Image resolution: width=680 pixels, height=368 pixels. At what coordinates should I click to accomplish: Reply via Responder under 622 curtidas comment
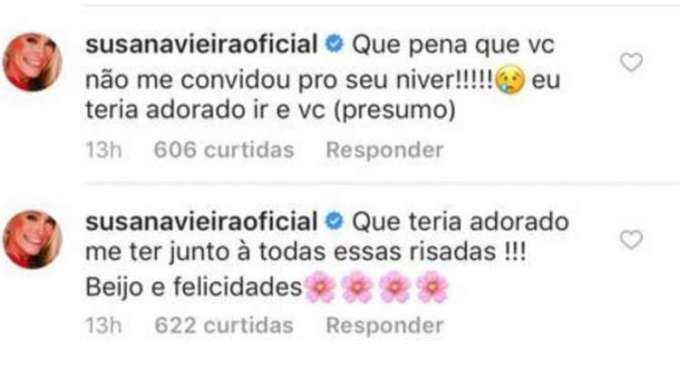[x=385, y=325]
